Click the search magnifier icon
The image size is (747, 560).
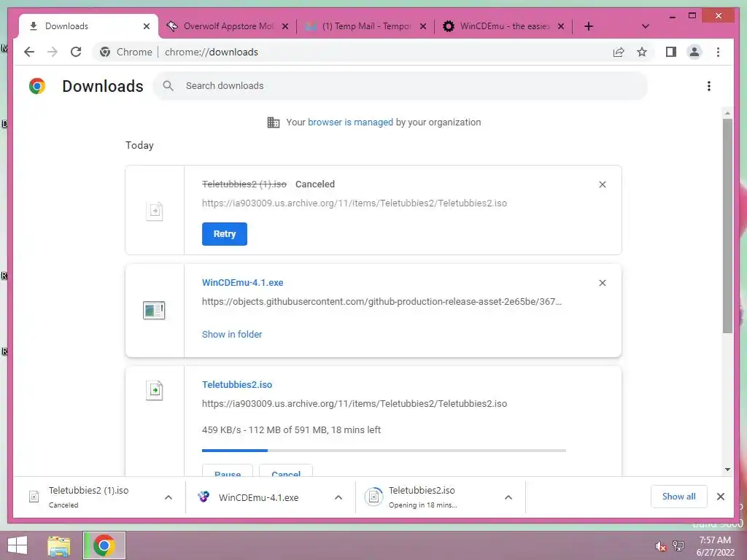click(x=168, y=86)
